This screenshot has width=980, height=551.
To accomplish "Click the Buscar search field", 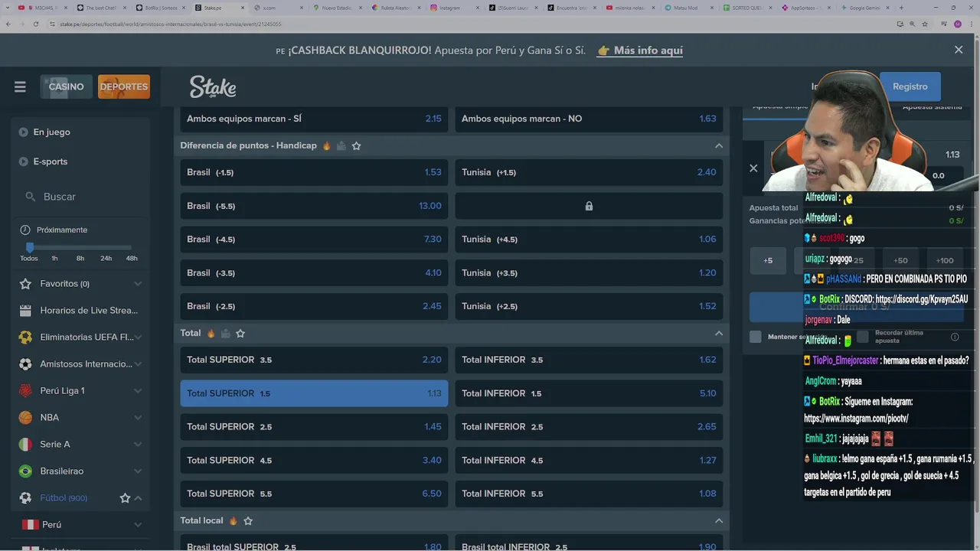I will [81, 197].
